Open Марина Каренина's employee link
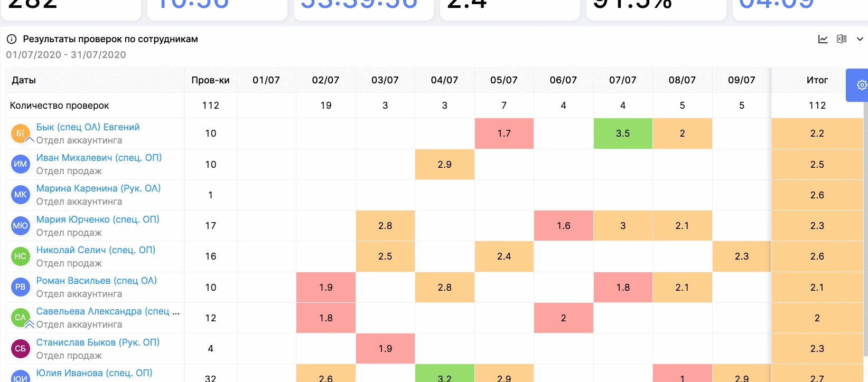This screenshot has height=382, width=868. point(98,188)
